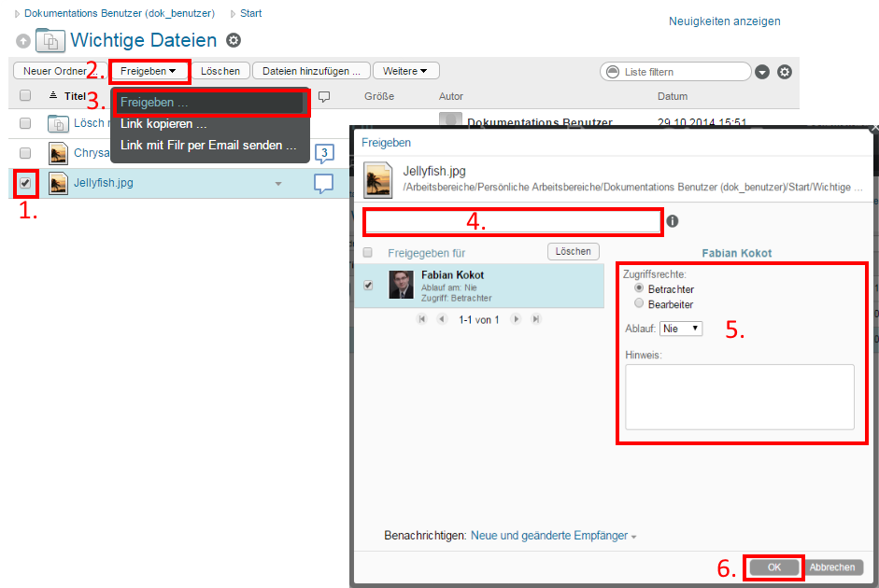The width and height of the screenshot is (879, 588).
Task: Open Benachrichtigen Neue und geänderte Empfänger dropdown
Action: tap(553, 536)
